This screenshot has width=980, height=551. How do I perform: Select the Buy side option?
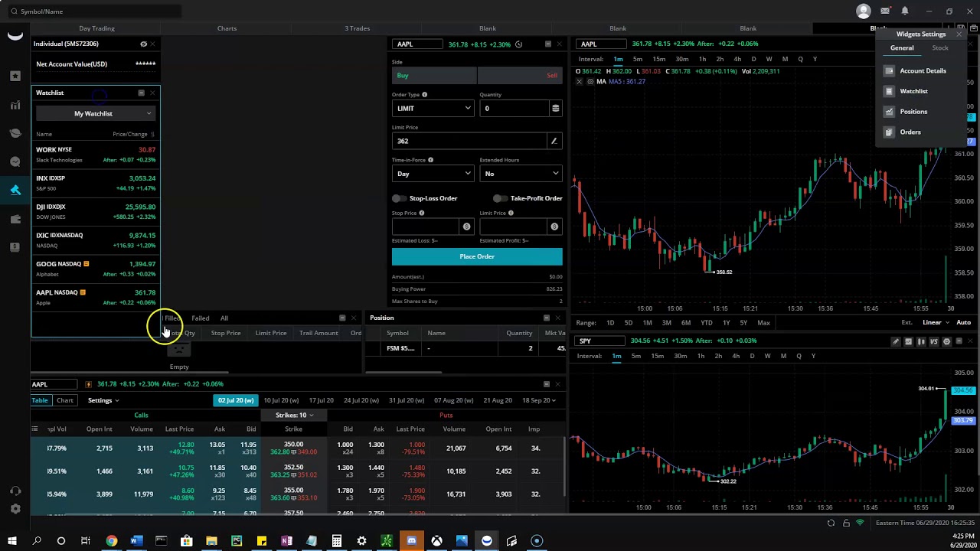[434, 75]
